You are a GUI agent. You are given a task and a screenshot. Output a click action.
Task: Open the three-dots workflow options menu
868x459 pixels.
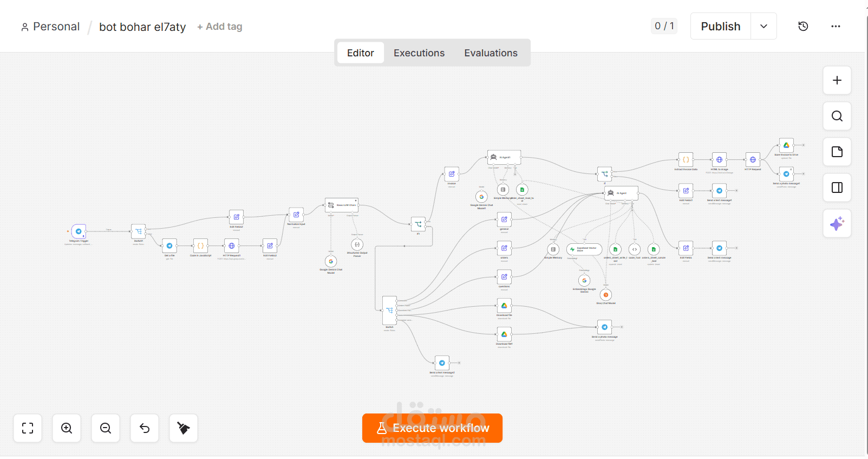pyautogui.click(x=836, y=26)
